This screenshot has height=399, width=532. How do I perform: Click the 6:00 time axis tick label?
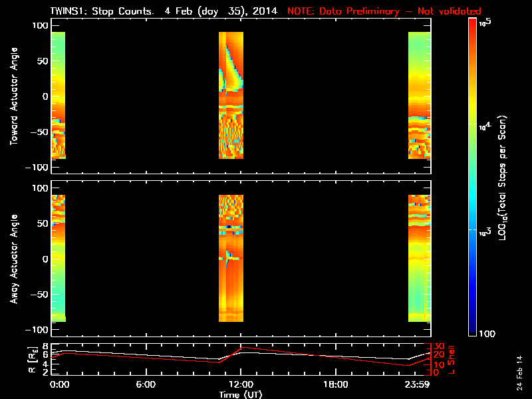coord(145,384)
